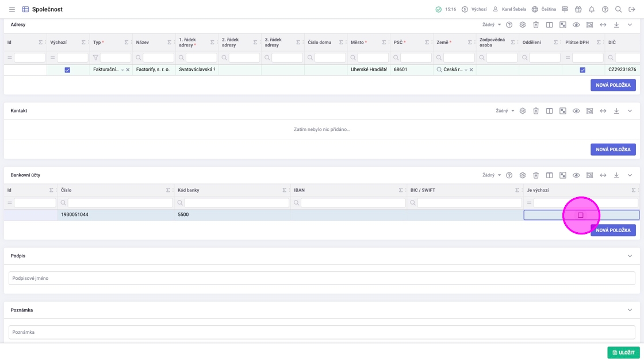Toggle Plátce DPH checkbox for Factorify address
The width and height of the screenshot is (644, 362).
pos(582,70)
